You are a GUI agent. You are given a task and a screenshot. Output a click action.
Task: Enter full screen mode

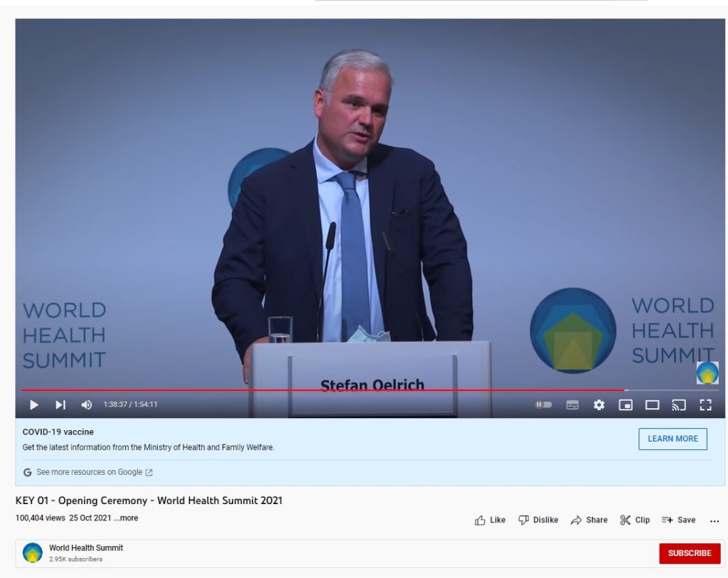point(705,405)
